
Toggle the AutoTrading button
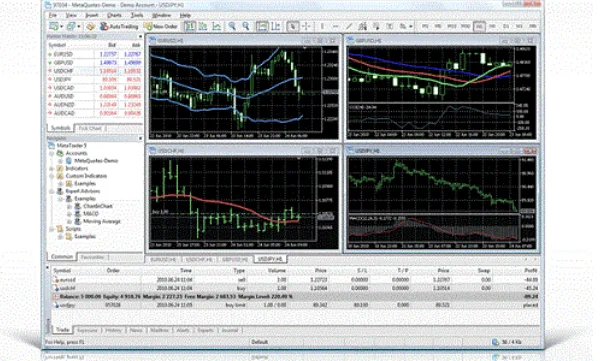[x=119, y=26]
